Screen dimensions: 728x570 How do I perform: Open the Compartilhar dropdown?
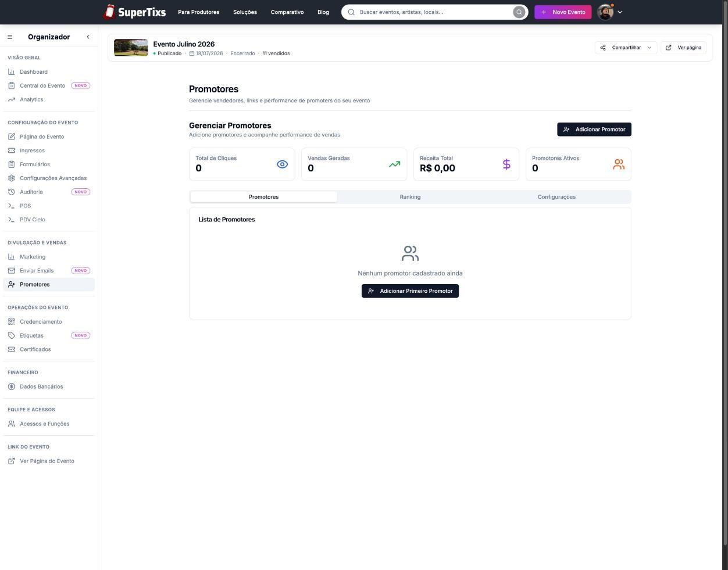click(x=626, y=48)
